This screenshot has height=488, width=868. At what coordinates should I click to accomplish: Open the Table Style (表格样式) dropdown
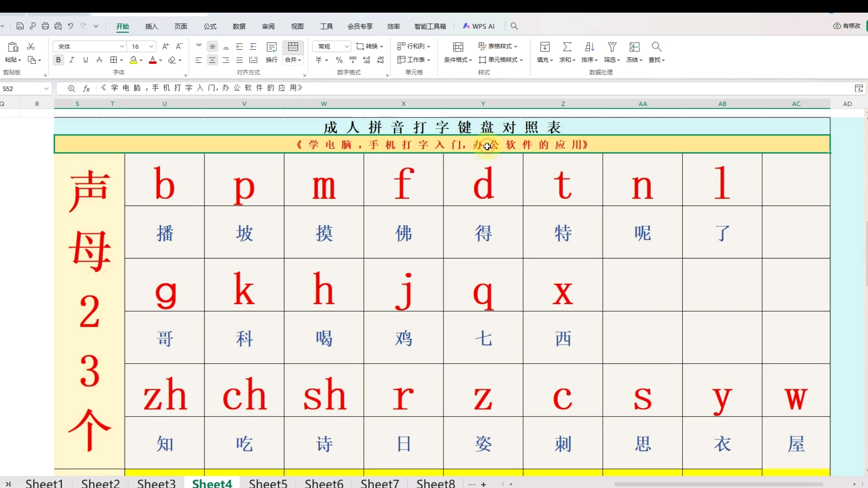(x=498, y=46)
